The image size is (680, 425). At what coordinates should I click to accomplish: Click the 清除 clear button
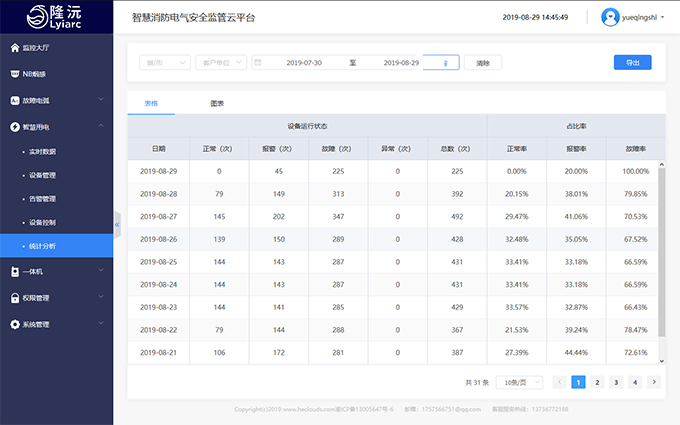coord(483,62)
